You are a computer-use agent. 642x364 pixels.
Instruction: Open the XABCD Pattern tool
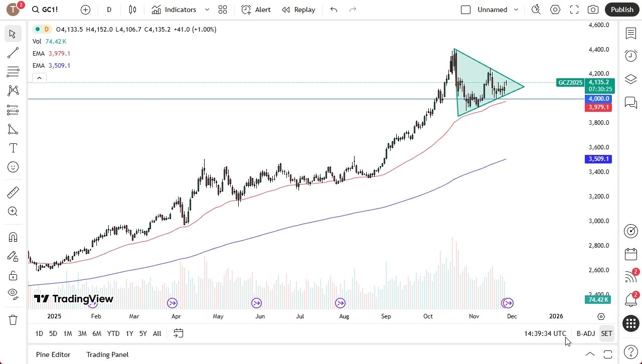[13, 91]
